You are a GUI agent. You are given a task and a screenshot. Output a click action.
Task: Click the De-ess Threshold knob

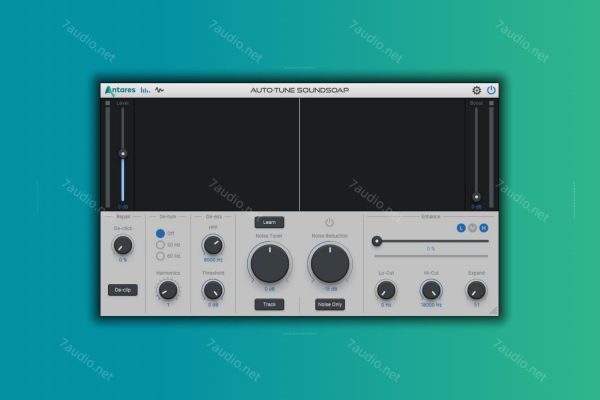(213, 290)
